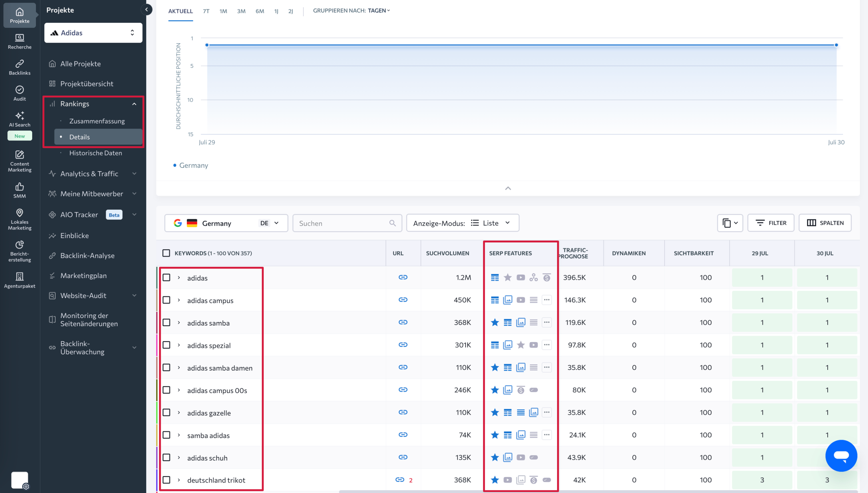This screenshot has height=493, width=868.
Task: Click the FILTER button
Action: pos(771,223)
